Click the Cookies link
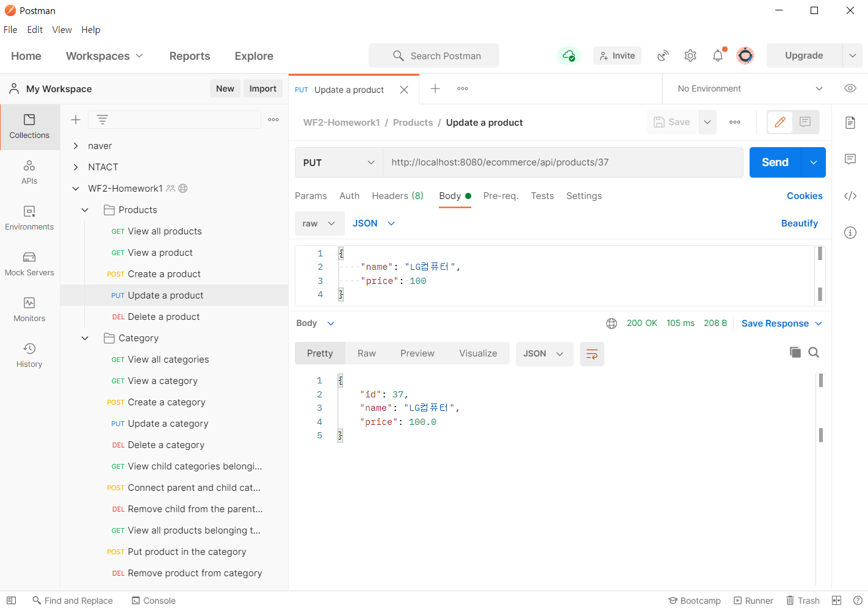The image size is (868, 608). (x=805, y=196)
